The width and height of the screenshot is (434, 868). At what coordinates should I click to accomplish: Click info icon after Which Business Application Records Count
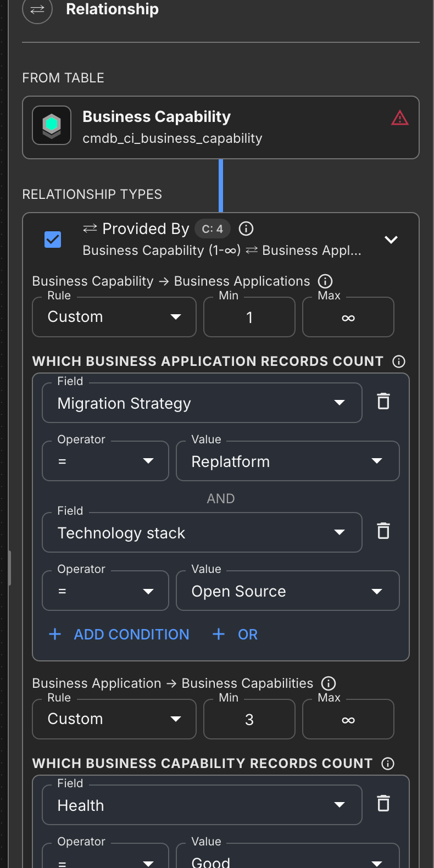[399, 361]
